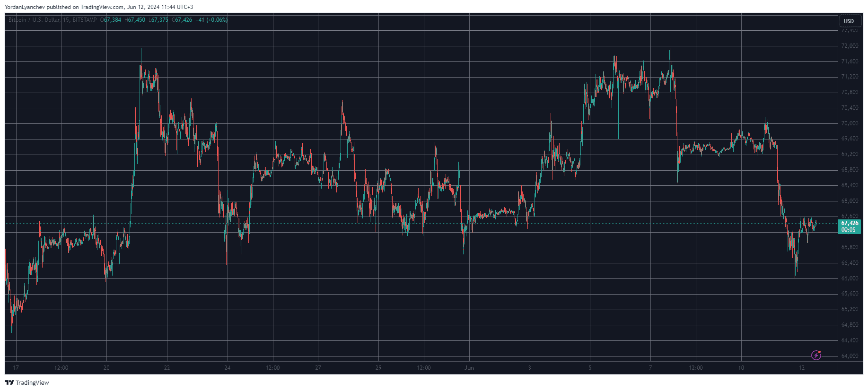The width and height of the screenshot is (868, 391).
Task: Click the 64,000 price axis label
Action: (850, 356)
